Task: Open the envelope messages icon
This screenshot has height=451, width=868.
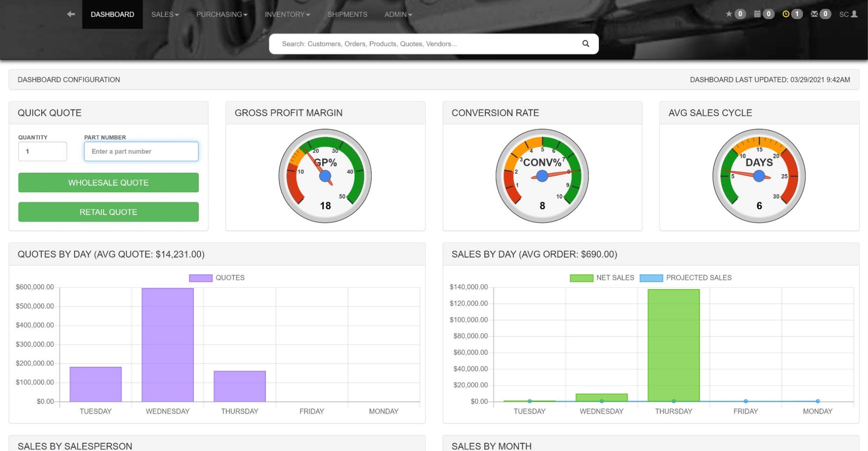Action: coord(814,14)
